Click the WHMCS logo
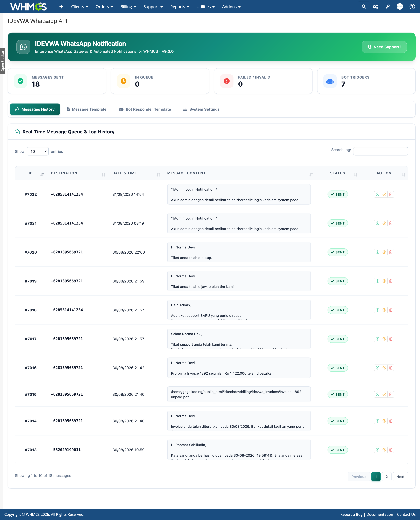 pyautogui.click(x=29, y=7)
